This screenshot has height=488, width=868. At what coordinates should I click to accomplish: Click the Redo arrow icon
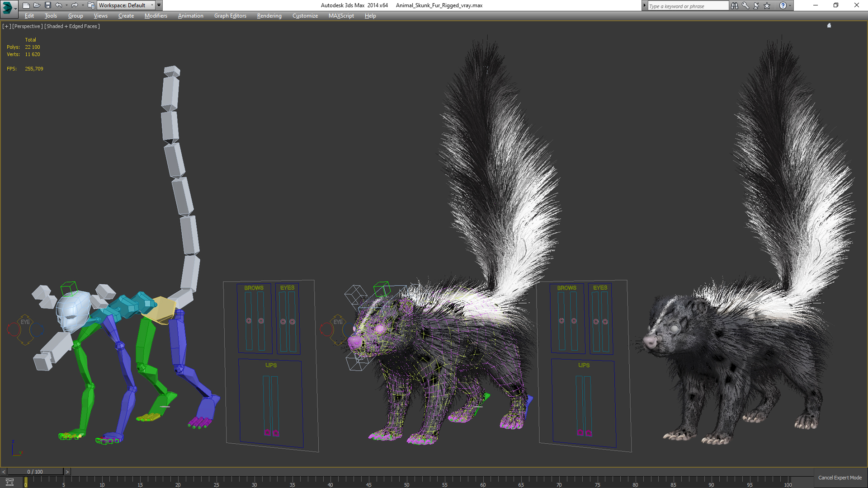tap(75, 5)
